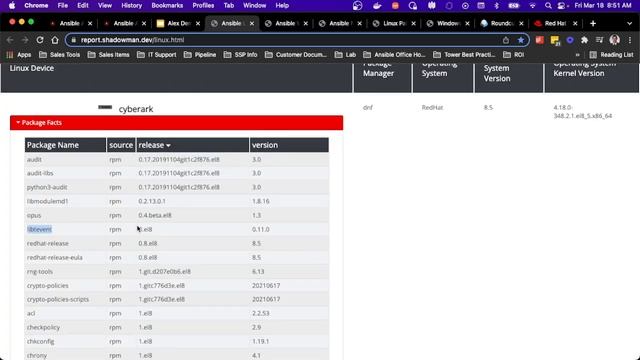Screen dimensions: 640x360
Task: Open the History menu
Action: (131, 5)
